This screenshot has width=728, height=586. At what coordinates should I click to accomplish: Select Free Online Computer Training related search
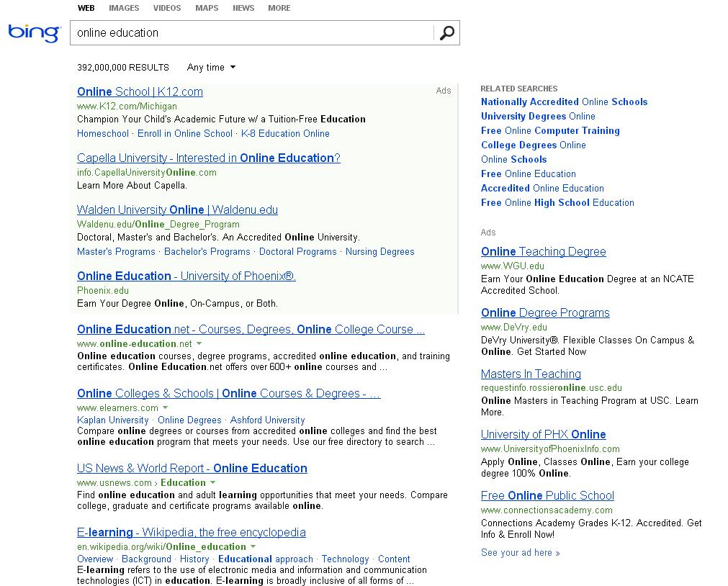point(550,131)
